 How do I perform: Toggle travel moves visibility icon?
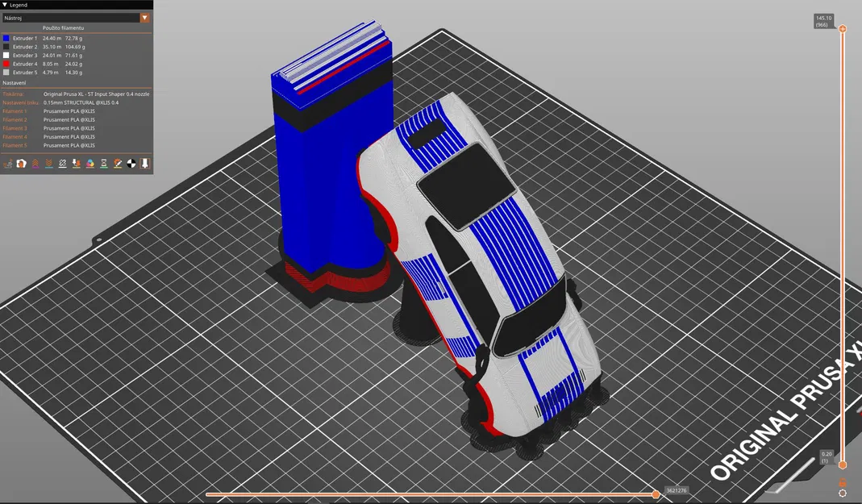point(8,163)
